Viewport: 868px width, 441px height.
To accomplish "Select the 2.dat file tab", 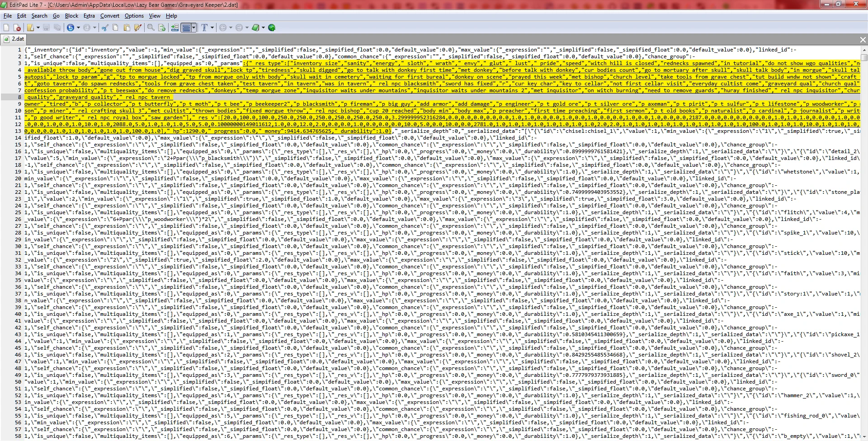I will click(x=14, y=39).
